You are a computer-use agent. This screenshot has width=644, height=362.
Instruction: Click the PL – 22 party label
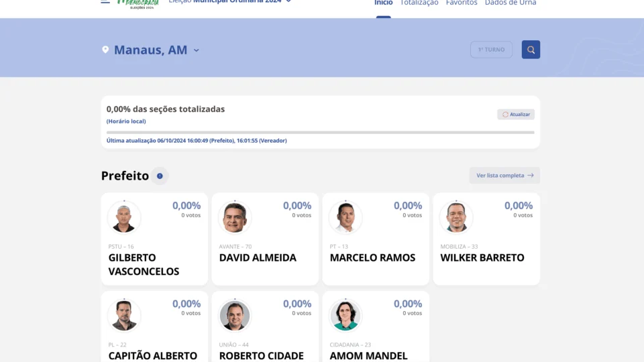click(x=117, y=345)
